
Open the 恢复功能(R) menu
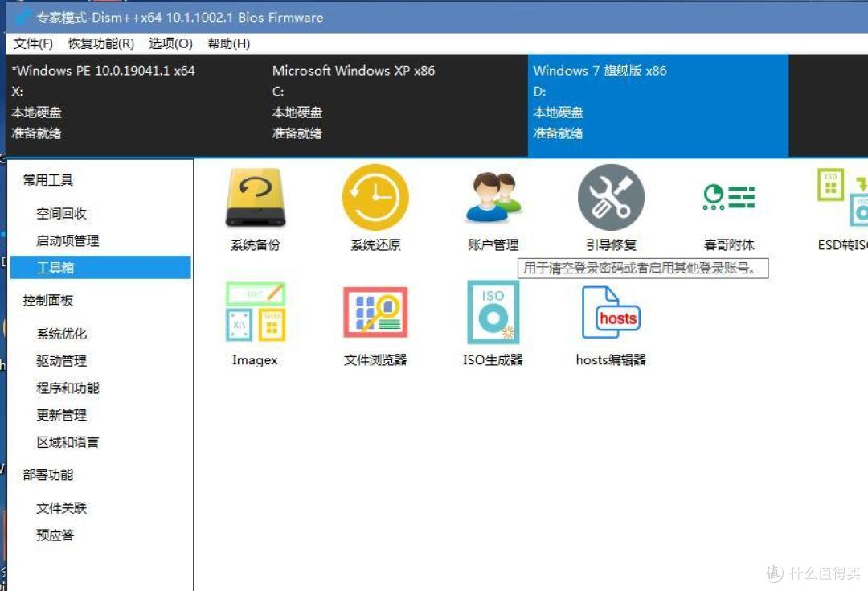tap(100, 43)
